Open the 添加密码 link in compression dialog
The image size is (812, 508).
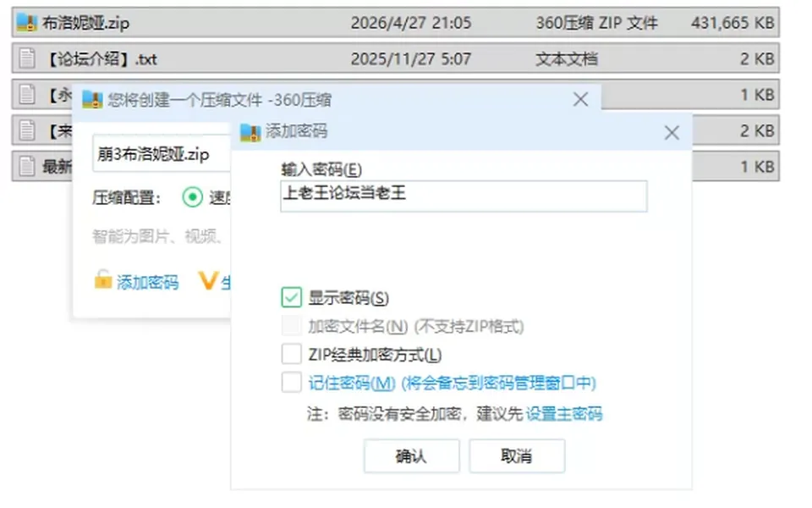pos(147,282)
